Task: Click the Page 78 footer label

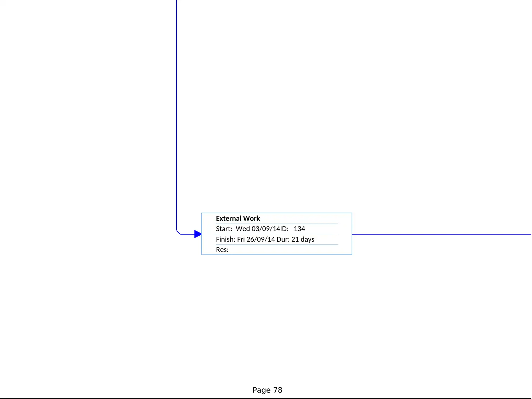Action: [x=267, y=390]
